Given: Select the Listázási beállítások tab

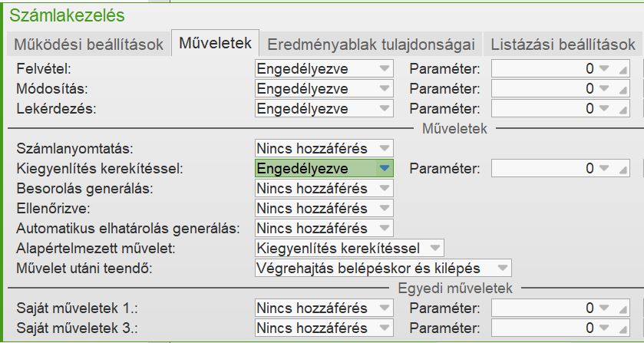Looking at the screenshot, I should (563, 45).
